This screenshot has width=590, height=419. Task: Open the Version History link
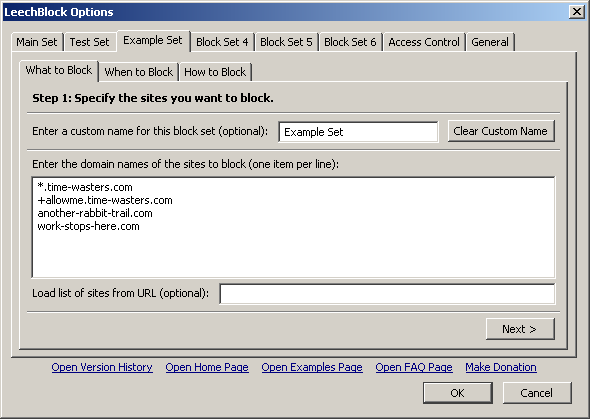click(102, 367)
